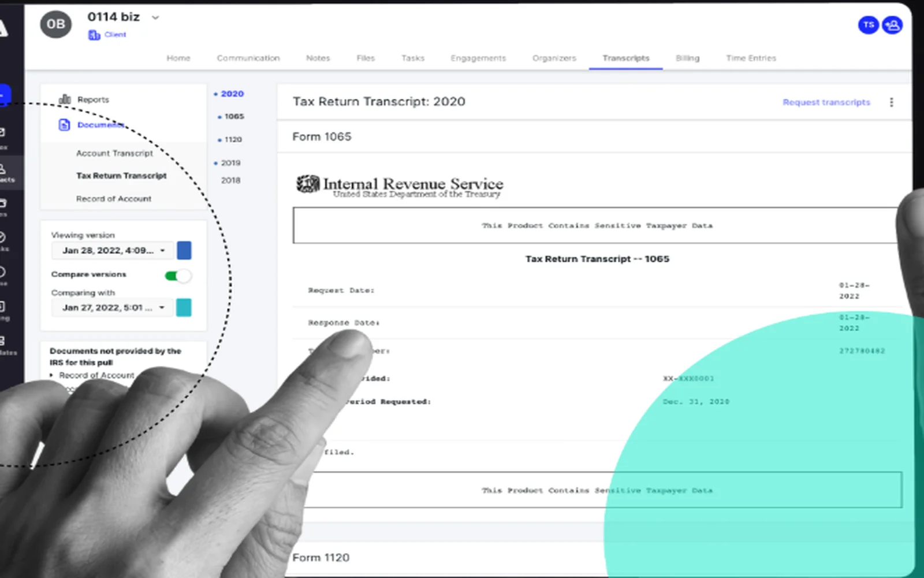This screenshot has width=924, height=578.
Task: Click the Reports sidebar label
Action: 93,99
